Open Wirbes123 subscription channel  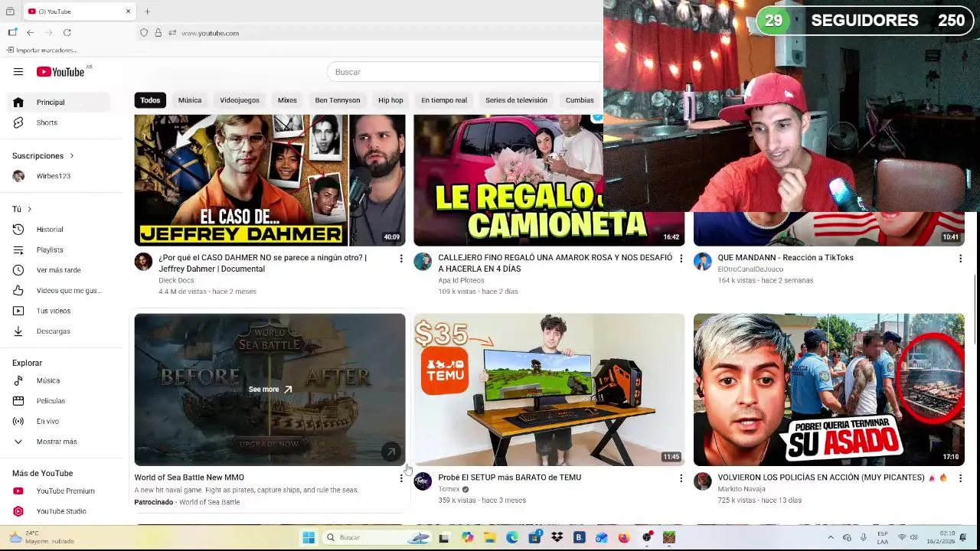click(59, 176)
